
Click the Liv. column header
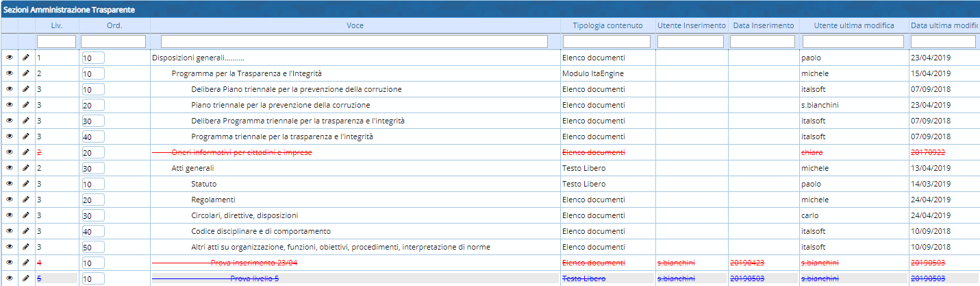click(57, 25)
